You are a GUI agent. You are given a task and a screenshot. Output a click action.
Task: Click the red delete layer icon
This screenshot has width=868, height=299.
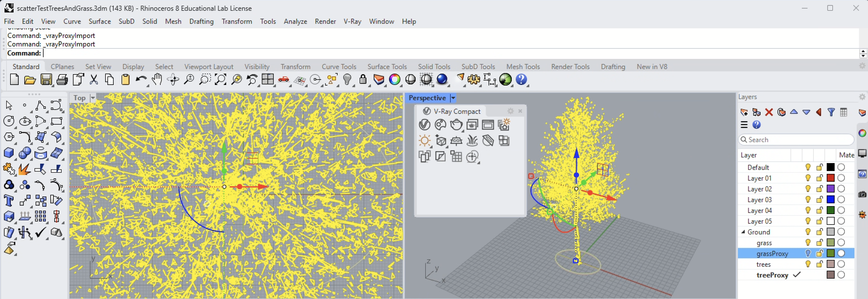pos(768,112)
